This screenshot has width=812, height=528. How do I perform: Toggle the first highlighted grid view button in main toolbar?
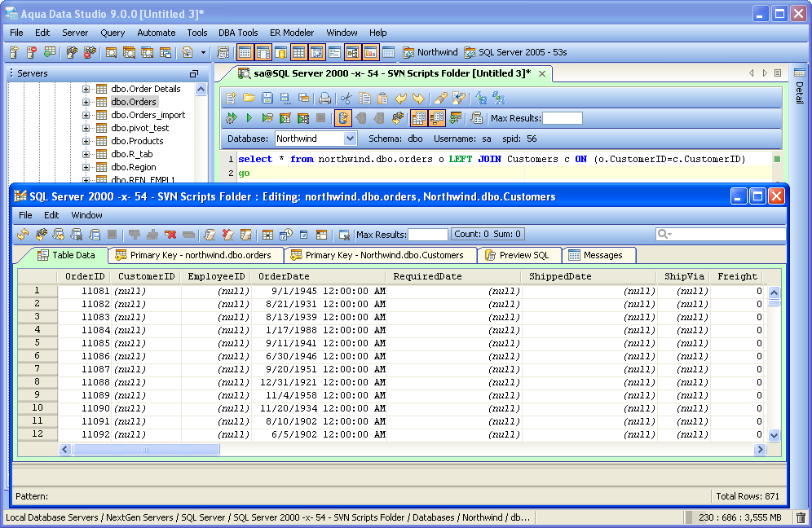pos(245,52)
